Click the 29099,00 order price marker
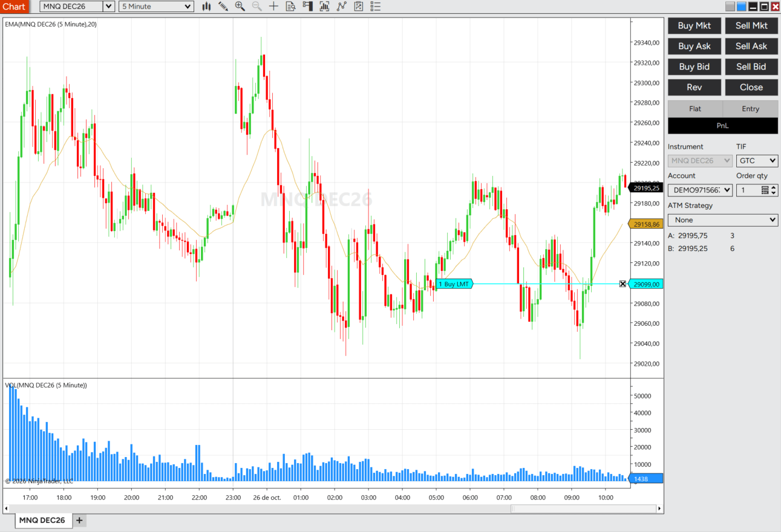The image size is (781, 532). click(x=646, y=284)
